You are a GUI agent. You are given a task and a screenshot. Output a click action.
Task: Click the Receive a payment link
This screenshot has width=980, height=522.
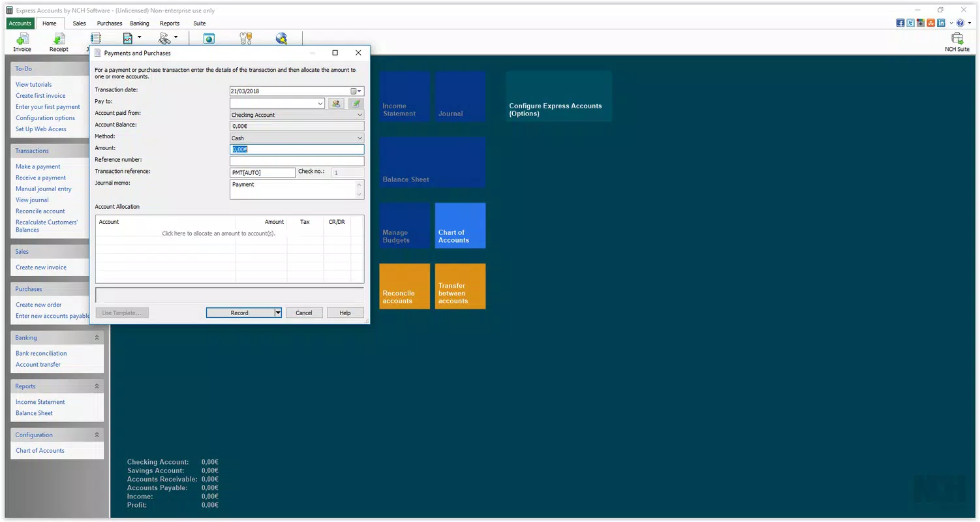[x=41, y=178]
